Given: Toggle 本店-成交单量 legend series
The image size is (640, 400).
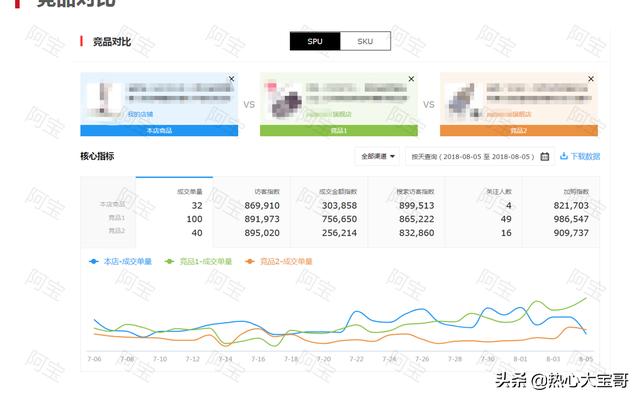Looking at the screenshot, I should tap(121, 261).
